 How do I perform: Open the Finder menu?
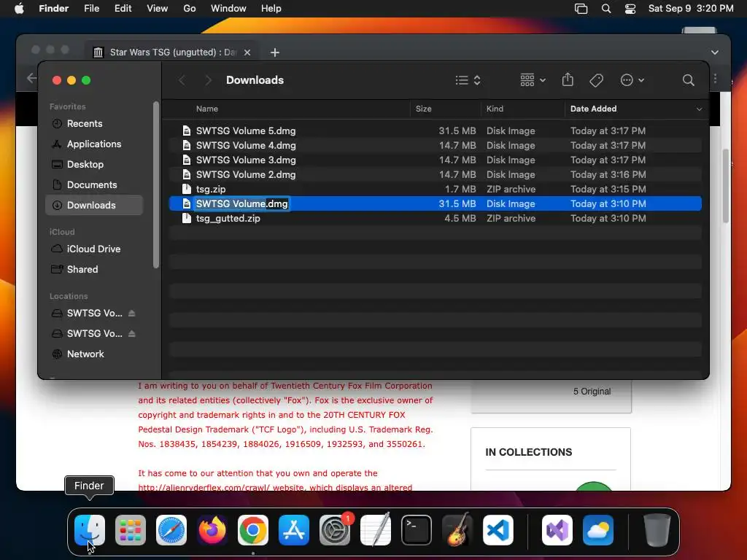[x=54, y=9]
